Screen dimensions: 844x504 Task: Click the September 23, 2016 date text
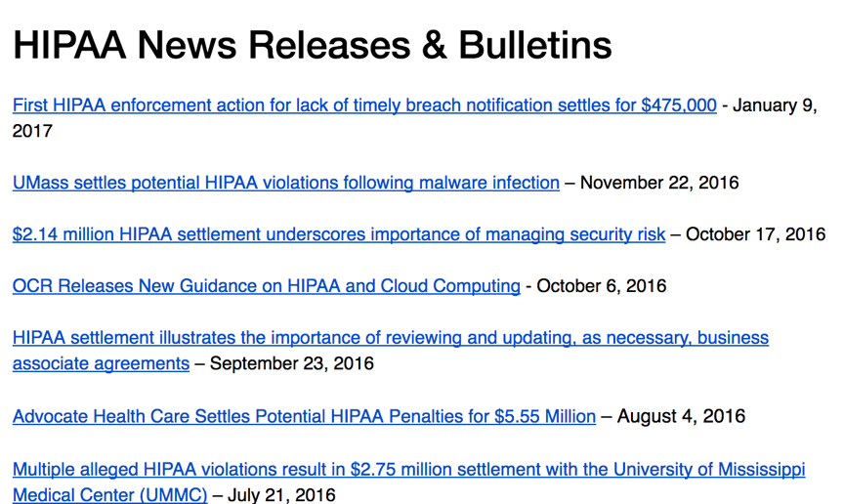[x=292, y=363]
